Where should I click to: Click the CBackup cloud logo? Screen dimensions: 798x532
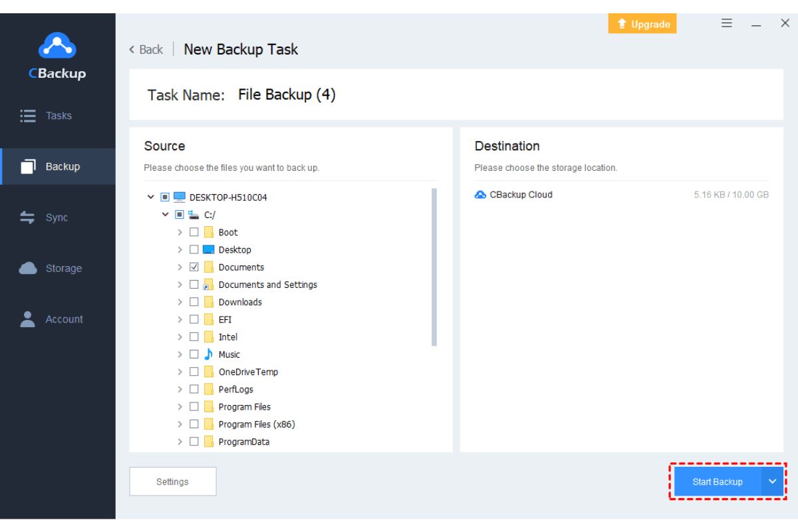click(57, 47)
